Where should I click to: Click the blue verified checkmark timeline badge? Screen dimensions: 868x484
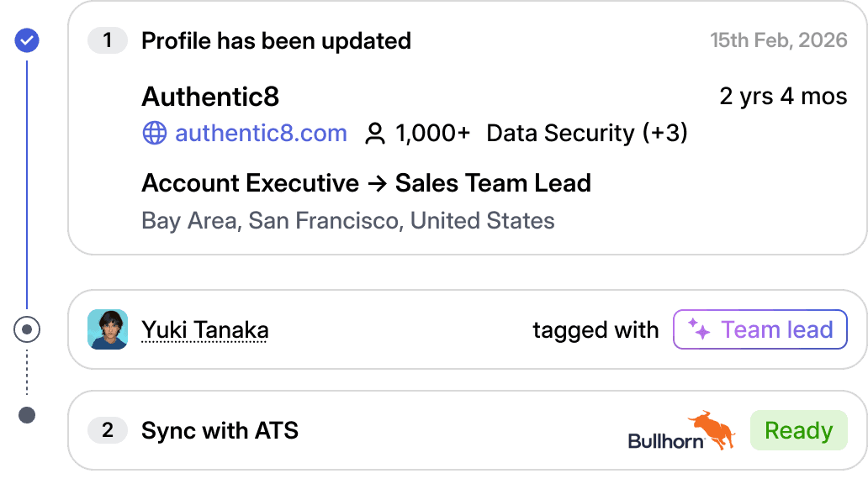tap(28, 39)
